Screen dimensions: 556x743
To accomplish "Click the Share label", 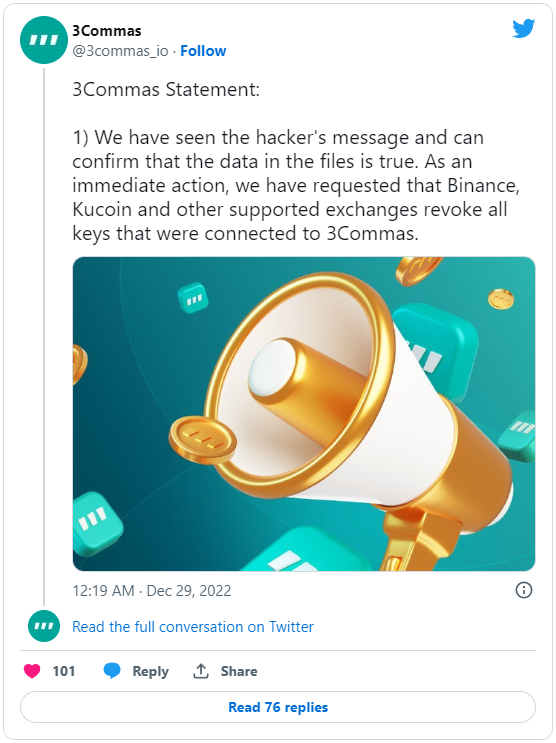I will pyautogui.click(x=239, y=671).
